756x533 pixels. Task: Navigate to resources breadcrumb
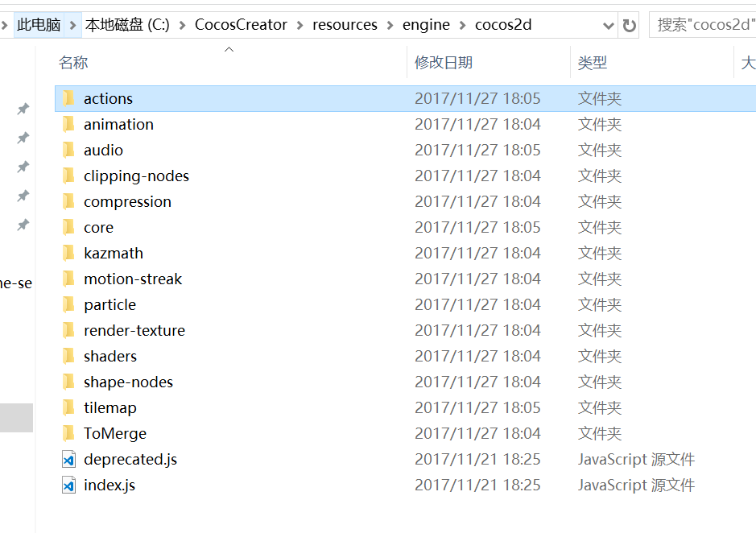coord(345,25)
